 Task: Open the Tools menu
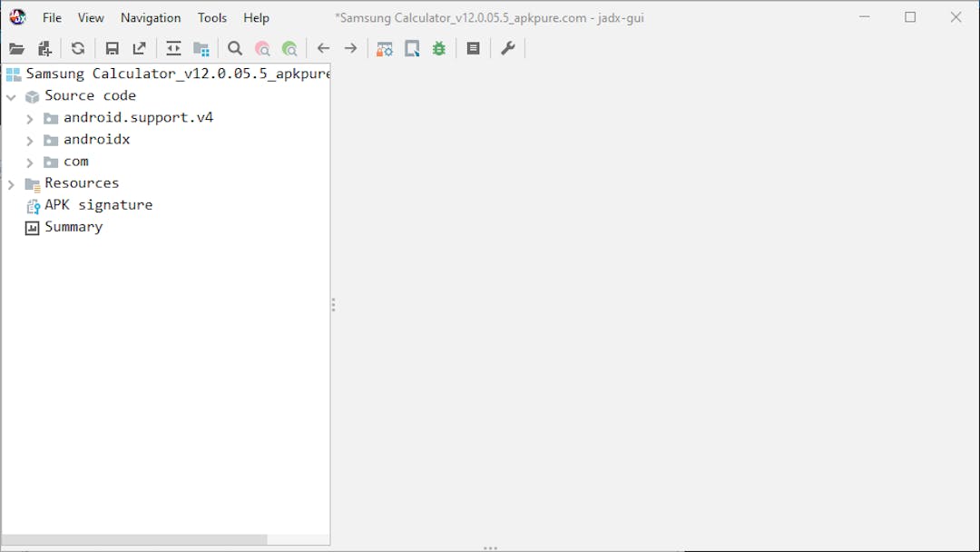tap(212, 18)
